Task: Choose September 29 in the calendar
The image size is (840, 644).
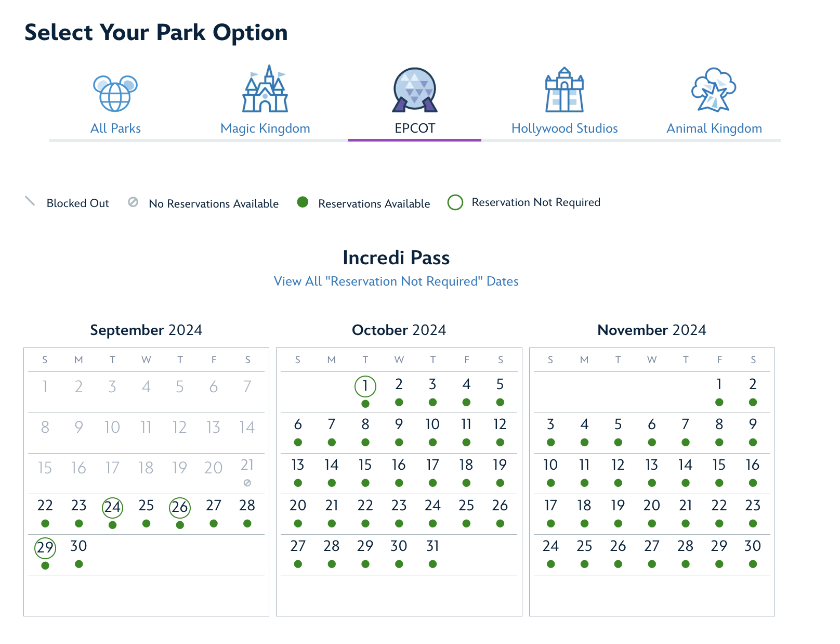Action: pos(45,548)
